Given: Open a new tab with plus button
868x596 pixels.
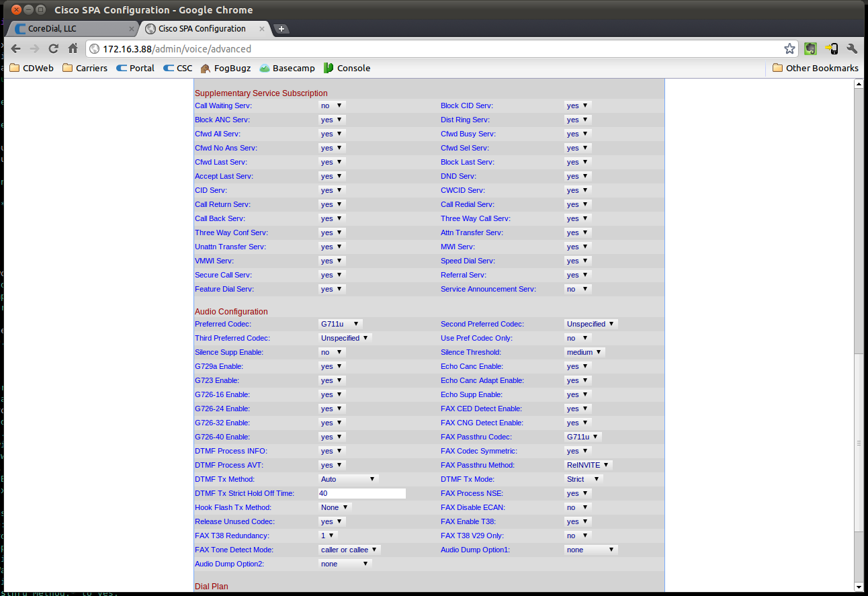Looking at the screenshot, I should point(281,29).
